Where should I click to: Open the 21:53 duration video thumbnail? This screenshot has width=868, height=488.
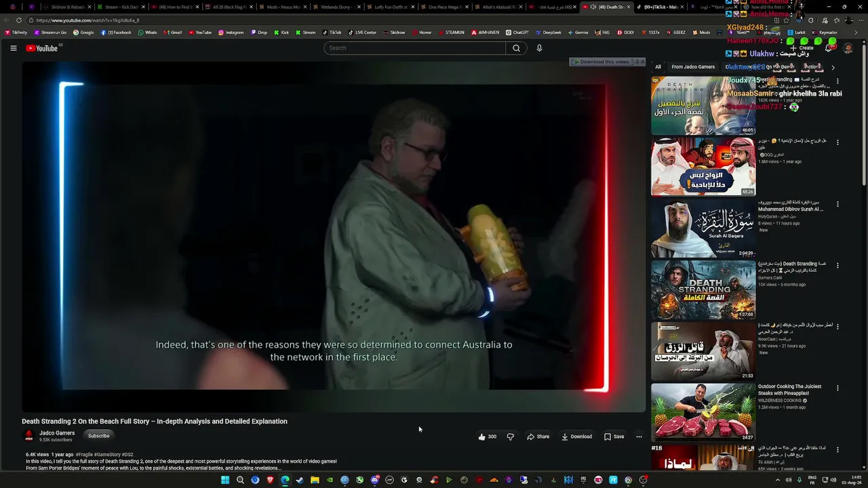pos(703,351)
